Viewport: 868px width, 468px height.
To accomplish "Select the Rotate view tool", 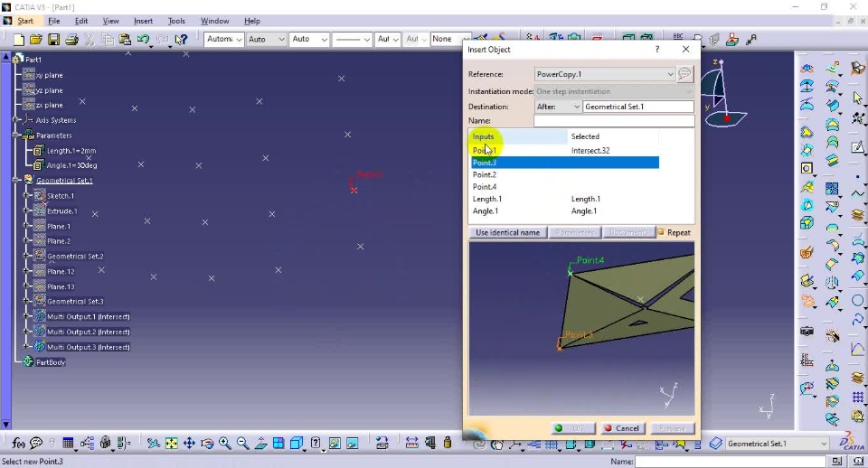I will 207,443.
